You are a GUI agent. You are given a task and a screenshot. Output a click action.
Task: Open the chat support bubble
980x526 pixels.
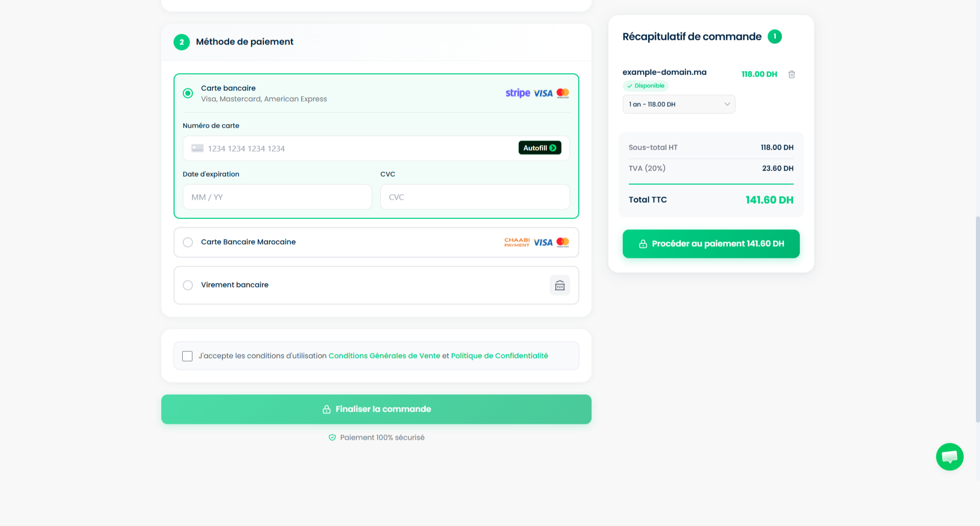point(950,457)
